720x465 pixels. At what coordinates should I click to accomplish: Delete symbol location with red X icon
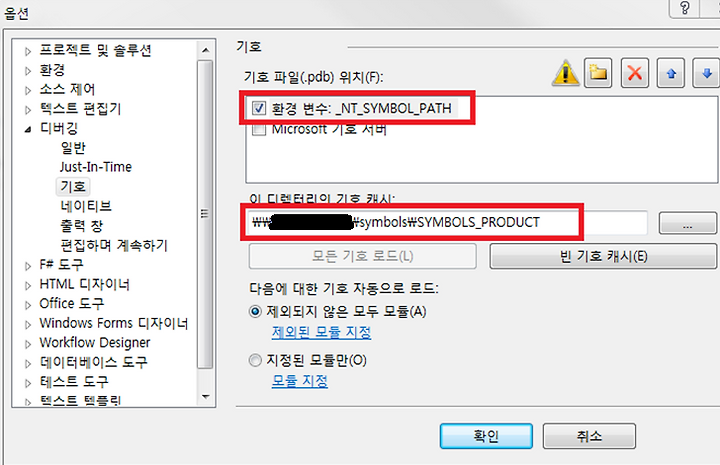point(635,73)
